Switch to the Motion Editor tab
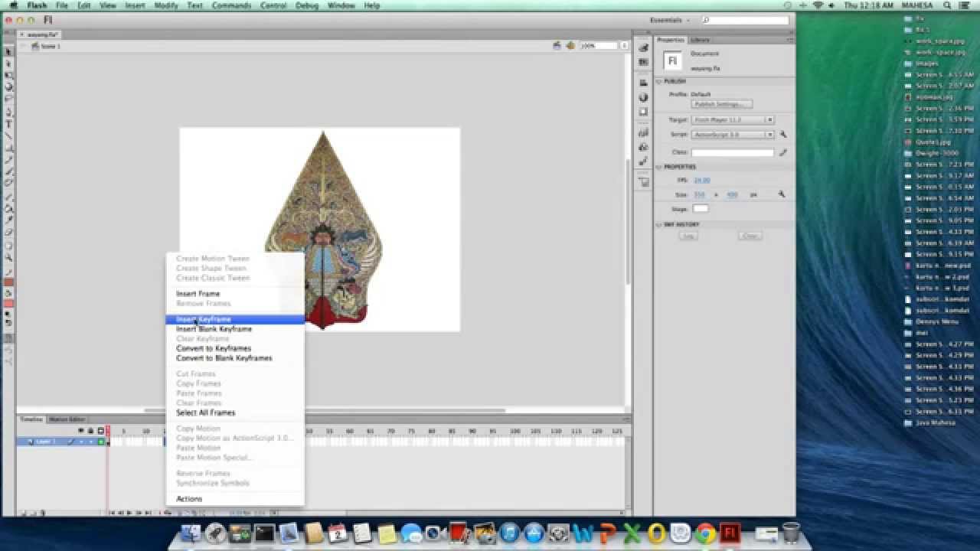This screenshot has width=980, height=551. point(67,419)
